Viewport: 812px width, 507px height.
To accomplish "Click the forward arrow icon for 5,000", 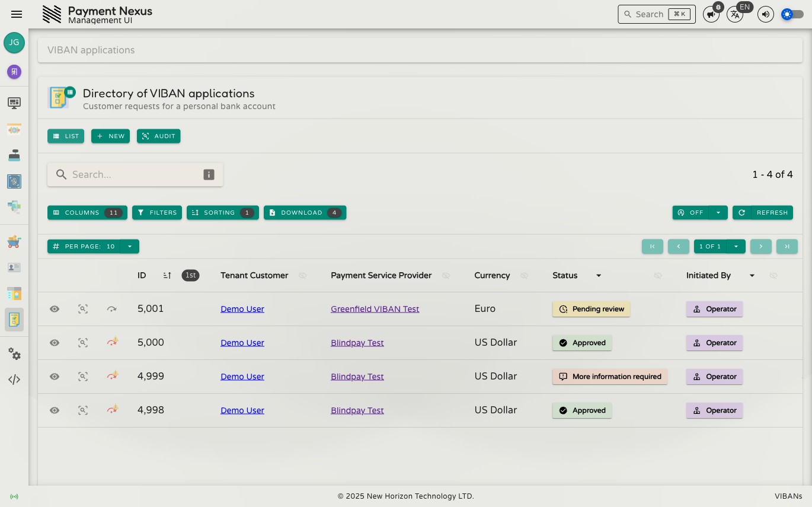I will pos(112,342).
